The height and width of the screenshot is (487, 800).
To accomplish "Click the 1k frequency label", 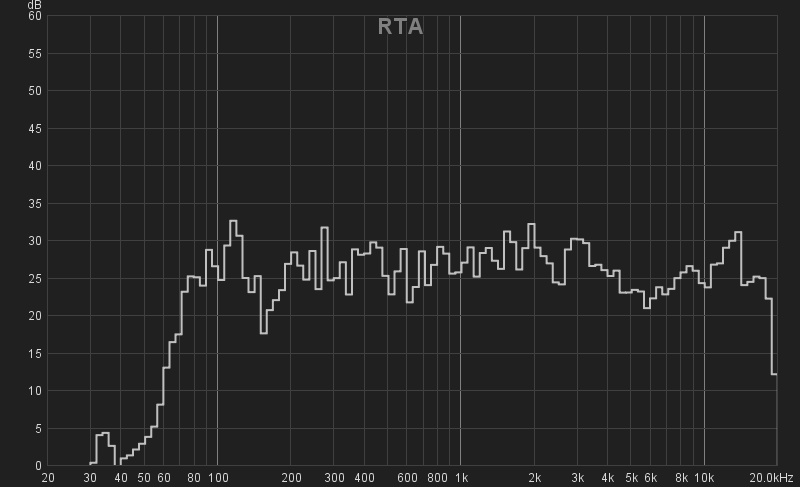I will click(x=461, y=478).
